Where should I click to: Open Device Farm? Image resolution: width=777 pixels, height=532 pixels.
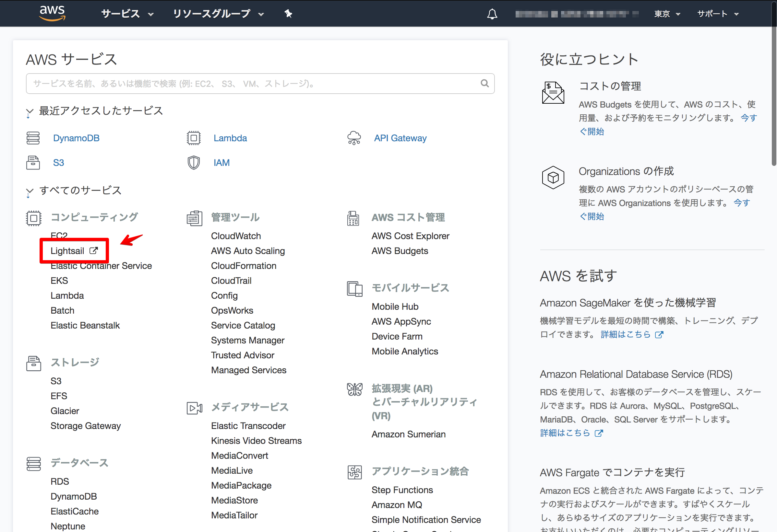pyautogui.click(x=397, y=336)
